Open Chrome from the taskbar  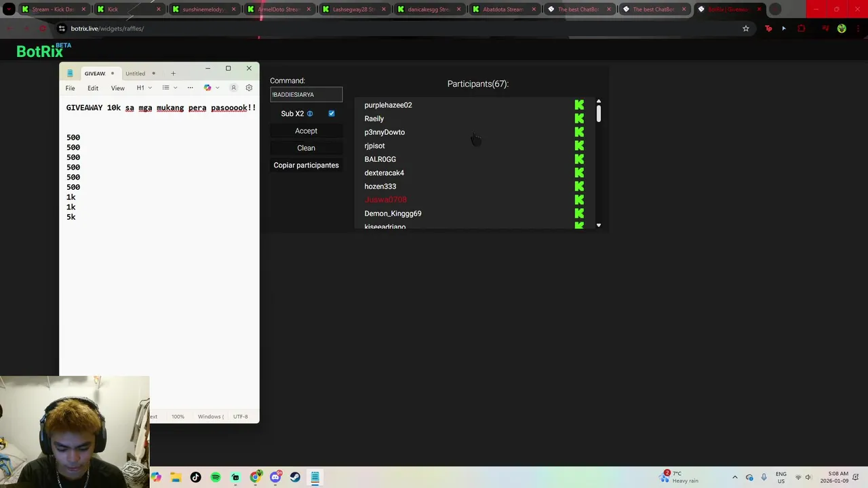click(x=255, y=477)
